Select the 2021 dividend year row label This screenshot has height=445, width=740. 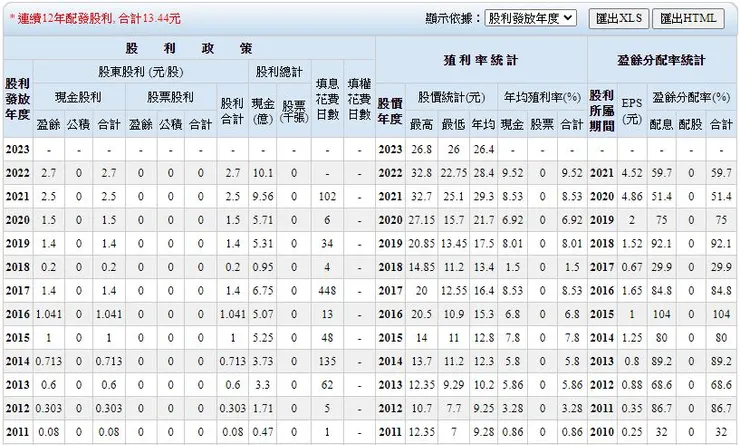[x=17, y=196]
